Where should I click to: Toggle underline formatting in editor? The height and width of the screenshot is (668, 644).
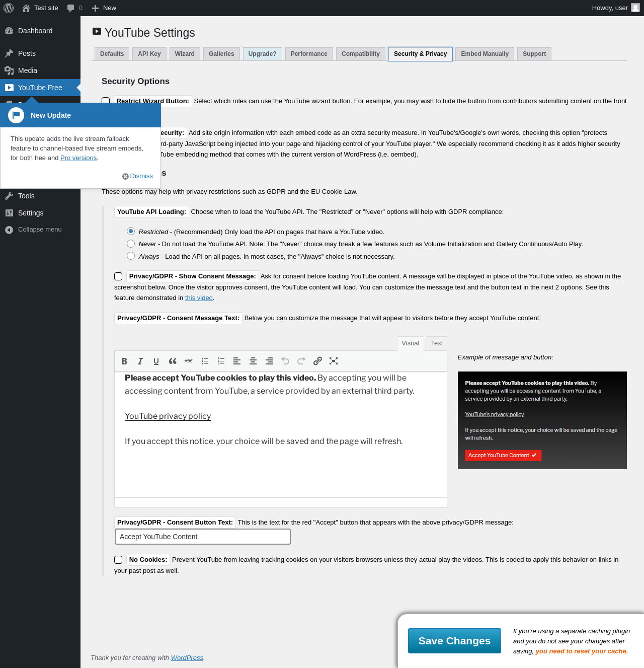click(156, 361)
